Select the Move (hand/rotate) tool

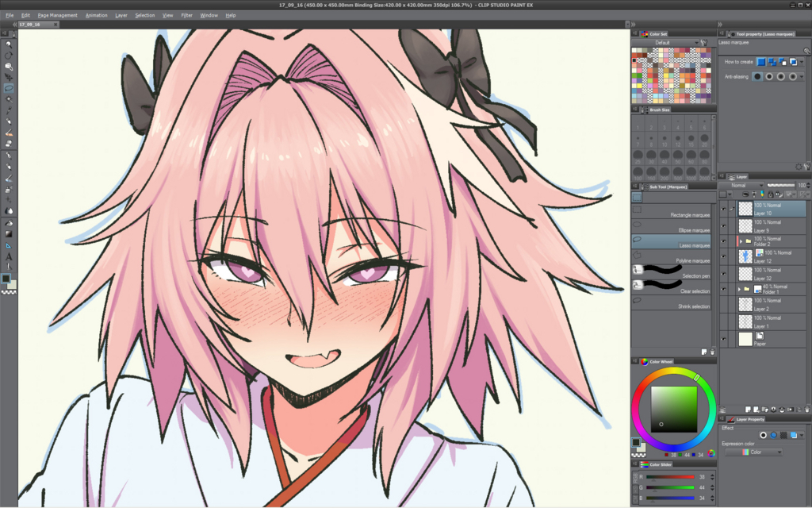pos(8,56)
